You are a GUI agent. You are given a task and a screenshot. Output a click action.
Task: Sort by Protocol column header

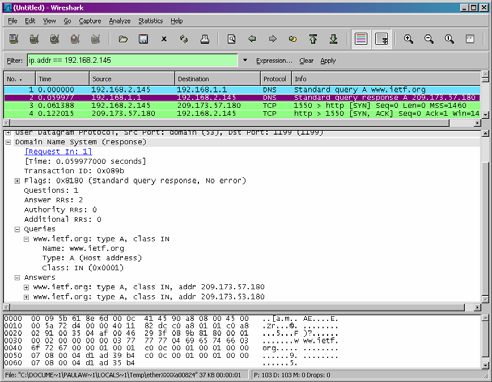coord(276,79)
